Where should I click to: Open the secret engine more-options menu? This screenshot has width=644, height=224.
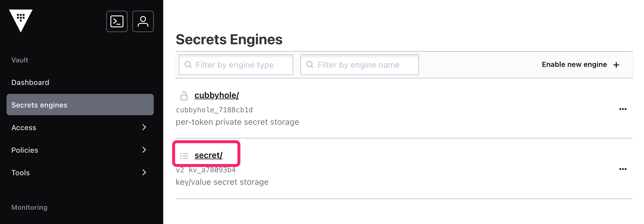623,169
